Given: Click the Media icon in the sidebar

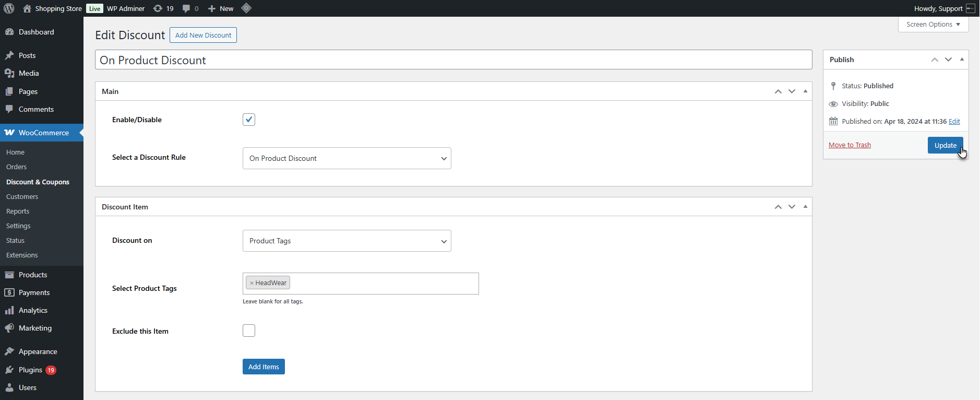Looking at the screenshot, I should click(9, 73).
